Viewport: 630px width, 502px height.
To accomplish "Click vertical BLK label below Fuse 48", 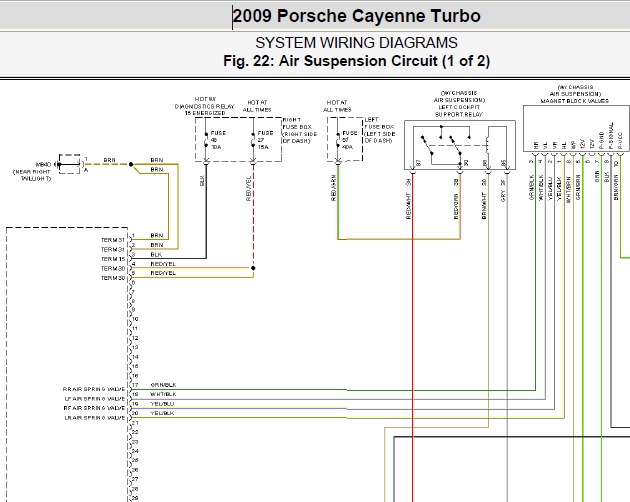I will click(202, 180).
